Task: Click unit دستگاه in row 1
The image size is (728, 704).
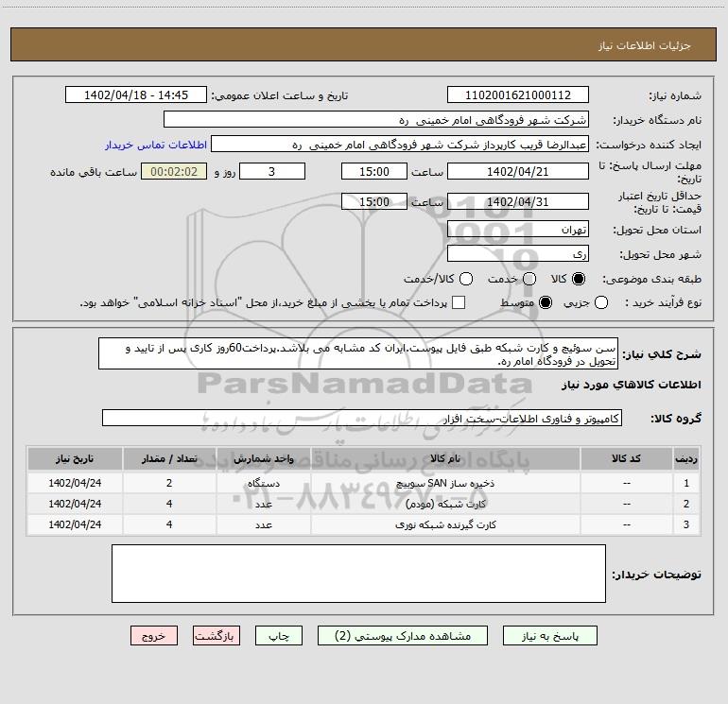Action: [x=263, y=483]
